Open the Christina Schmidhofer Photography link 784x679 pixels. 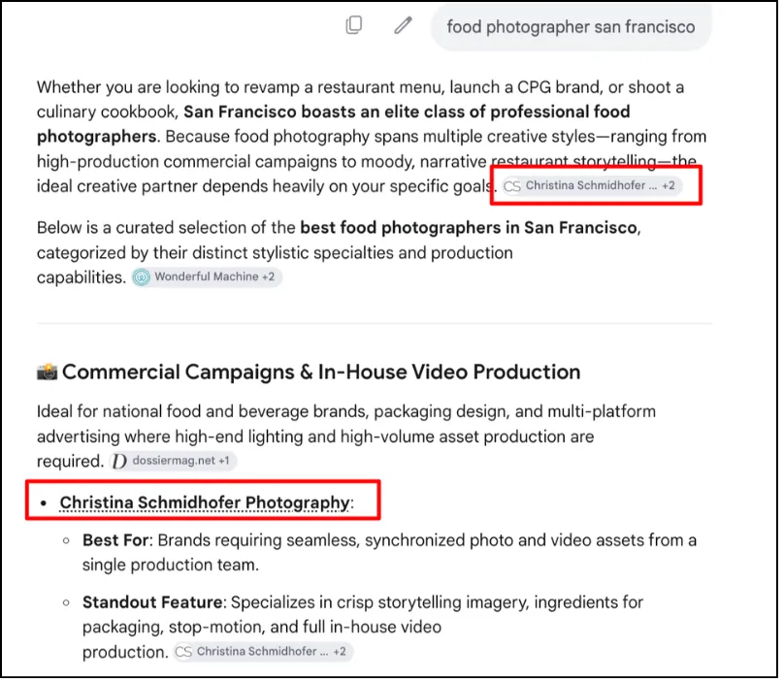click(205, 502)
